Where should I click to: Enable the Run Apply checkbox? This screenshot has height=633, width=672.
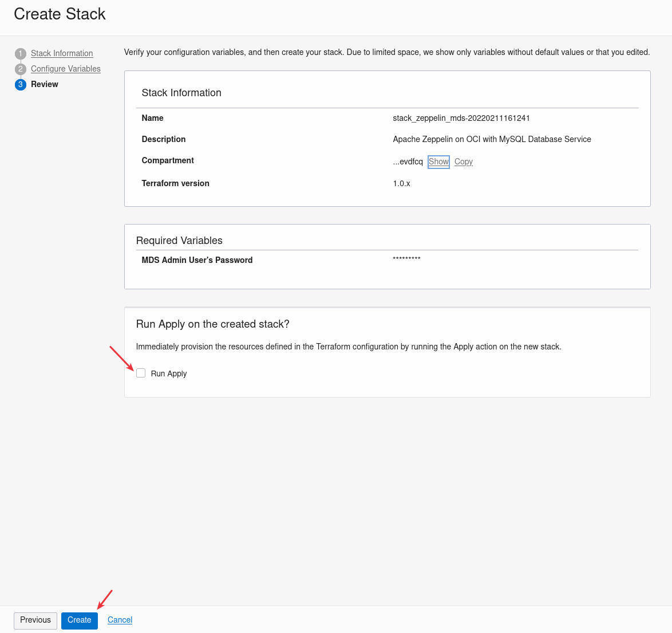[x=141, y=373]
